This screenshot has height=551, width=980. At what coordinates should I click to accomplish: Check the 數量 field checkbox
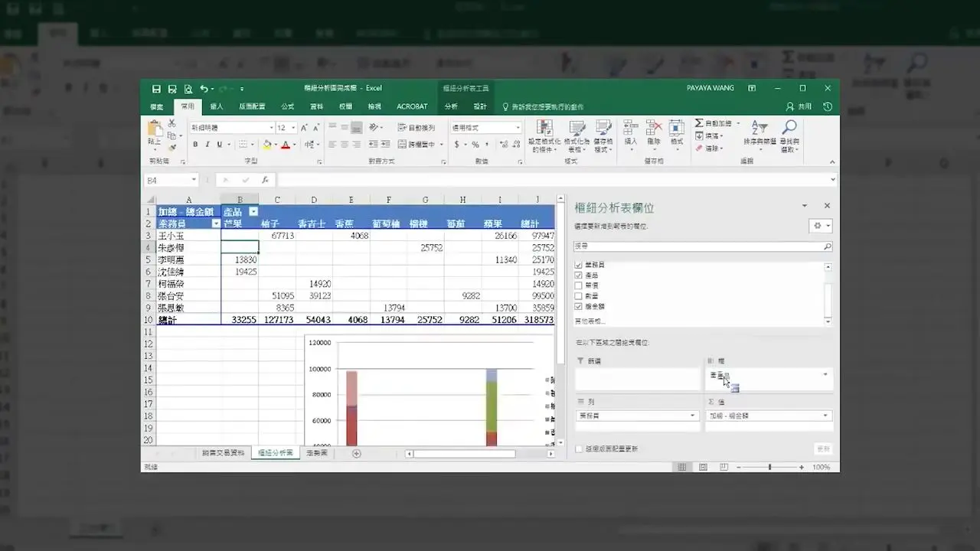tap(579, 296)
